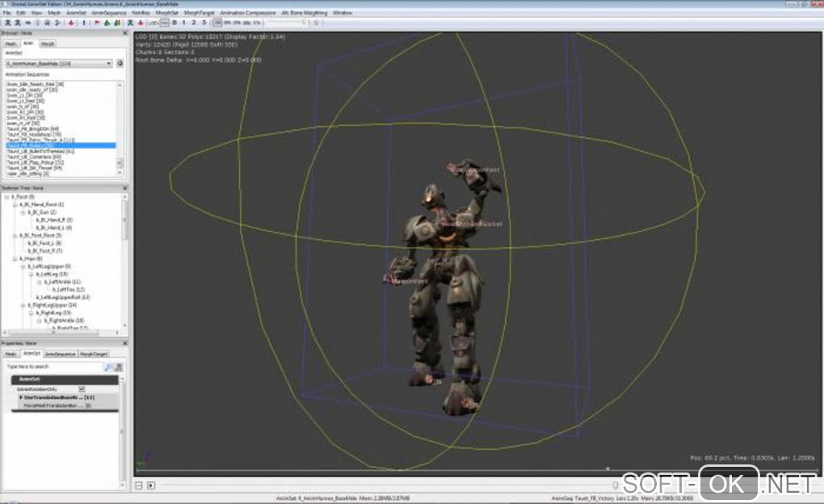
Task: Collapse the b_Root tree node
Action: [6, 196]
